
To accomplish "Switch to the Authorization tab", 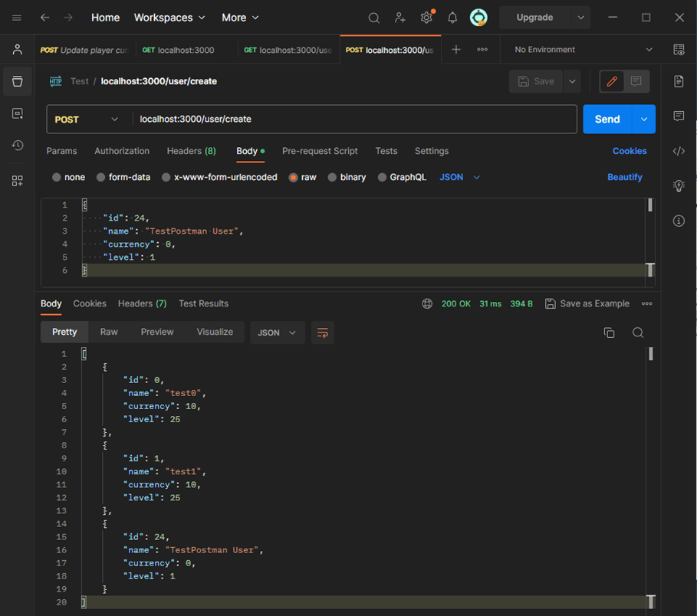I will (x=122, y=151).
